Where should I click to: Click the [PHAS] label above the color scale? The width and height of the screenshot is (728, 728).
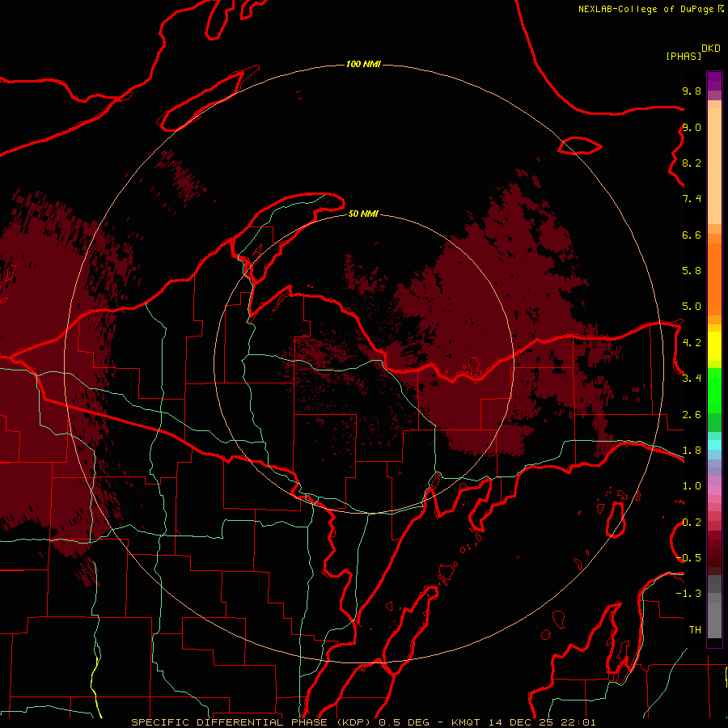(684, 56)
